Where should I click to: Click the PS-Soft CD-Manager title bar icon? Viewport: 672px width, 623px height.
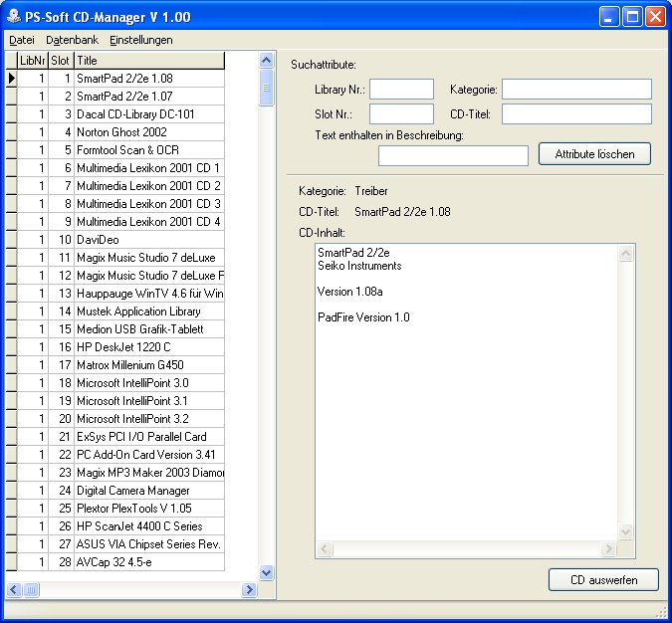tap(14, 17)
